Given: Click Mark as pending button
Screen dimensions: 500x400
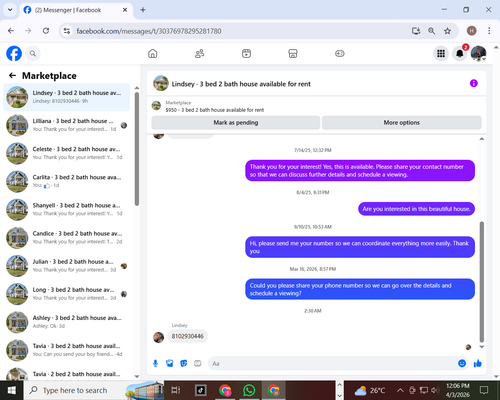Looking at the screenshot, I should 236,122.
